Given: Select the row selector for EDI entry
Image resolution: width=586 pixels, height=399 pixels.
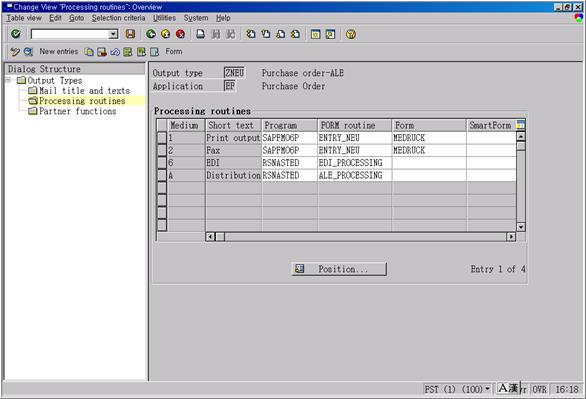Looking at the screenshot, I should pyautogui.click(x=161, y=163).
